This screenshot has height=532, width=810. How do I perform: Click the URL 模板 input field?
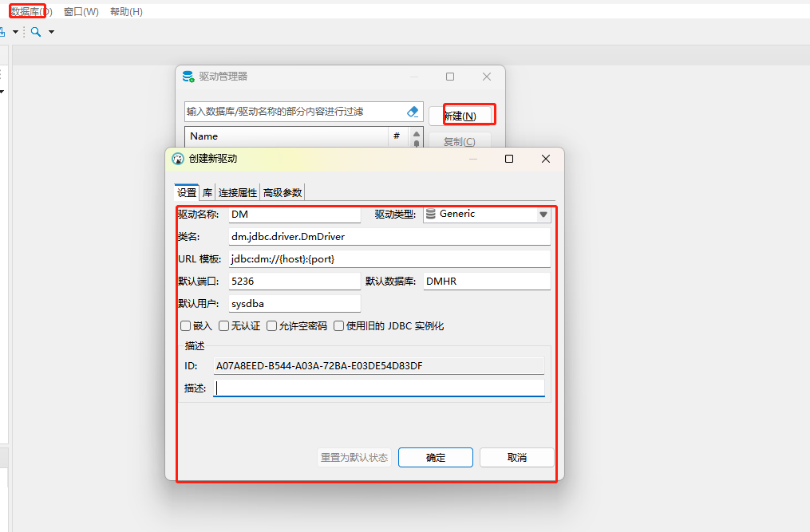(x=389, y=259)
